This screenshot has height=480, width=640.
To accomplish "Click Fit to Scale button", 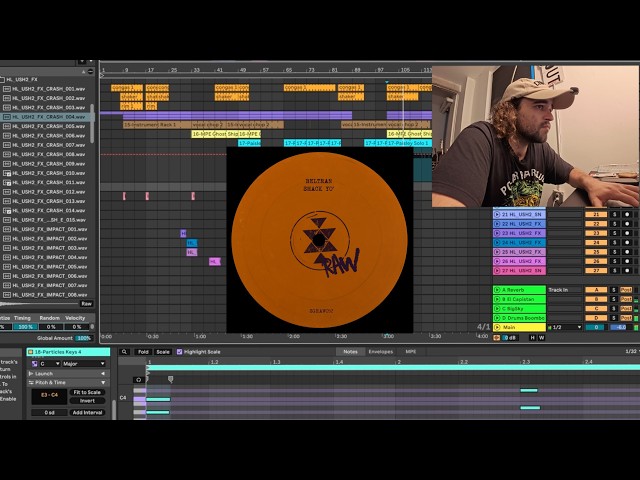I will point(87,392).
